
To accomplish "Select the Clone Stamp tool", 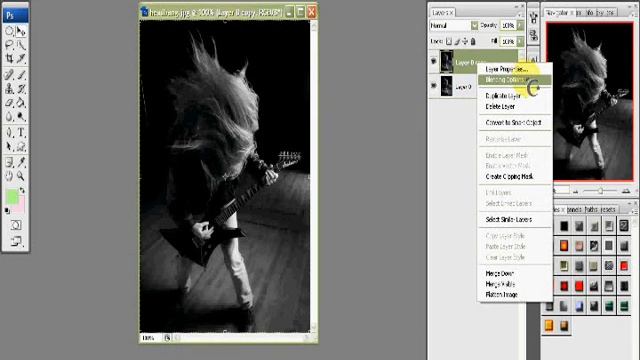I will [9, 89].
